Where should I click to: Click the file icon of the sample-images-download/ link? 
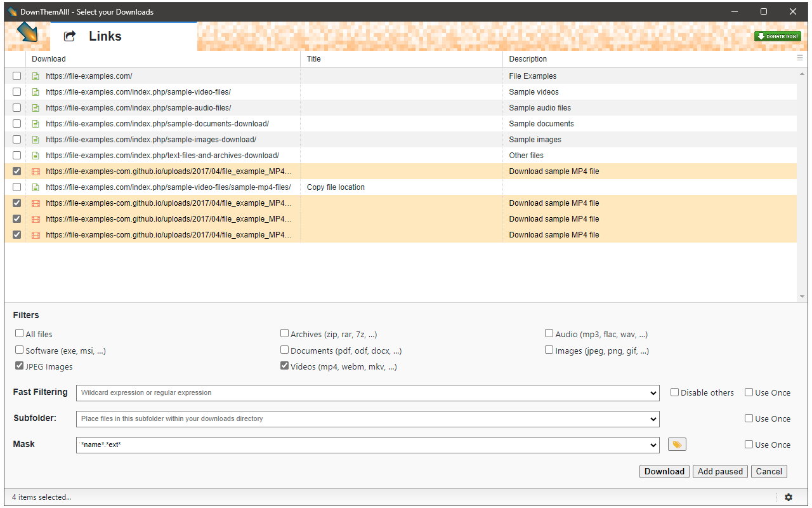click(36, 140)
